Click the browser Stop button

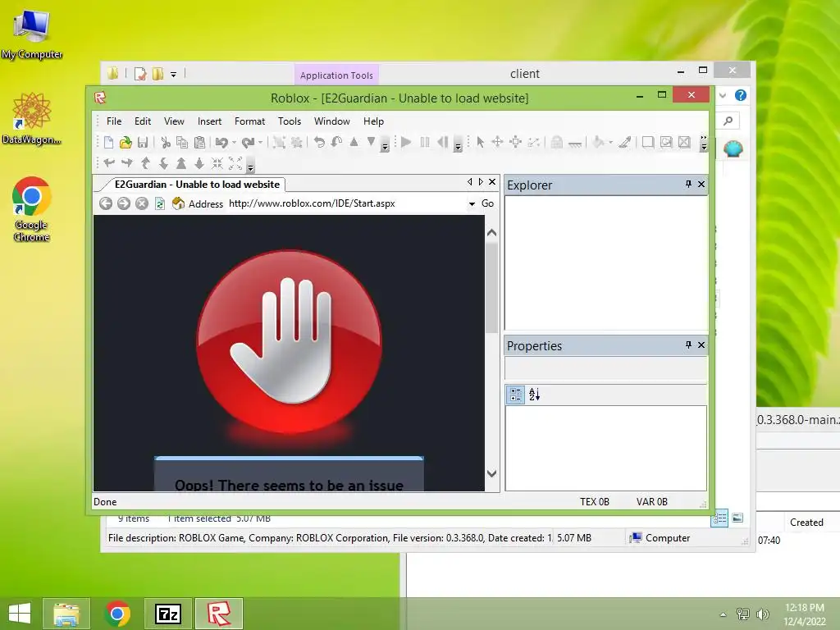tap(141, 203)
